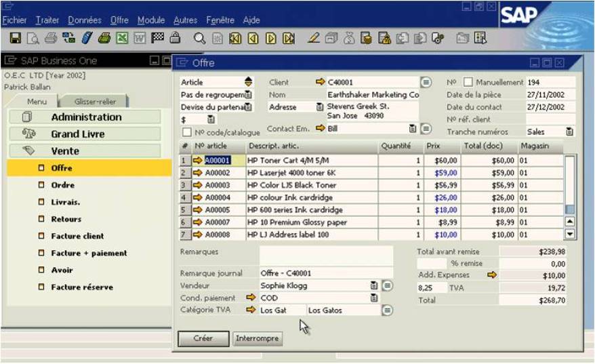
Task: Open the Module menu
Action: pos(151,20)
